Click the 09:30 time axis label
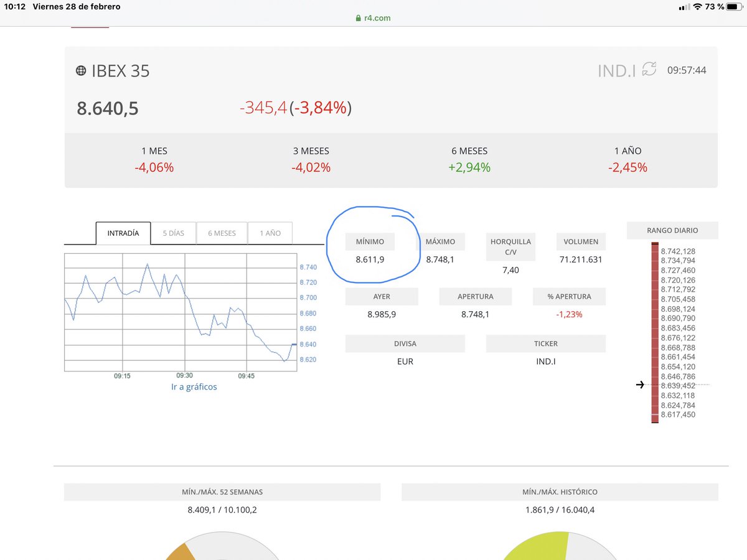The image size is (747, 560). click(184, 376)
